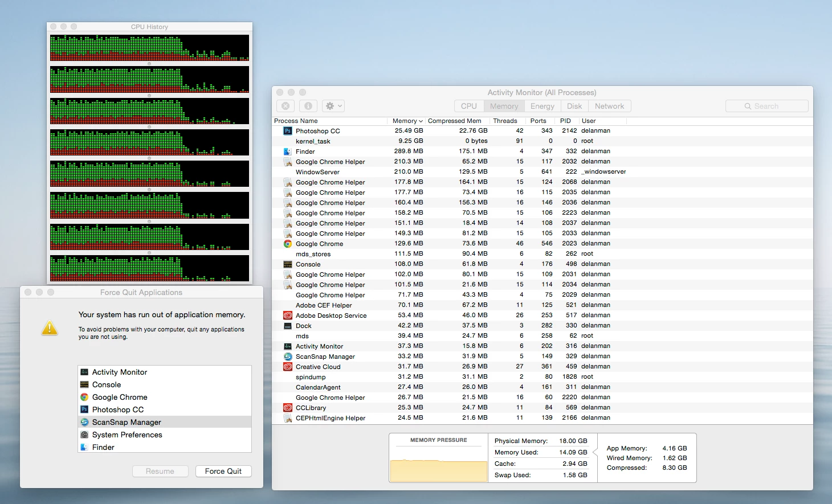Screen dimensions: 832x504
Task: Click the Search field in Activity Monitor
Action: point(766,106)
